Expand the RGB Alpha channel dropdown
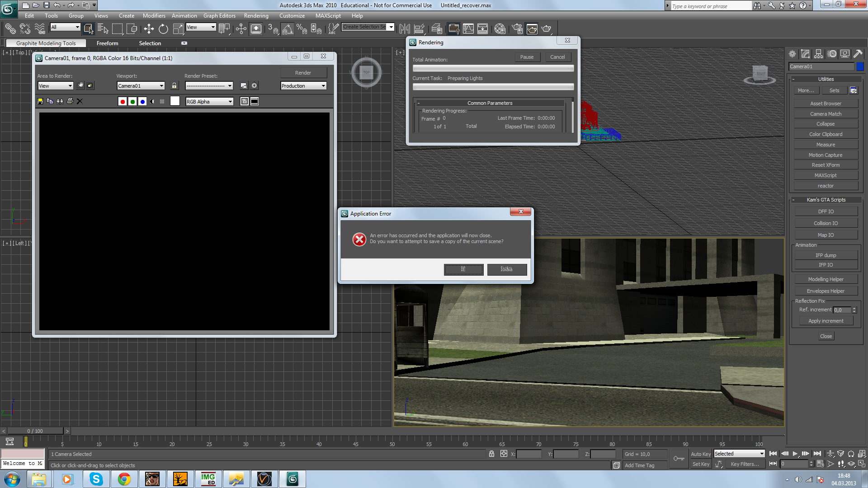 point(209,102)
